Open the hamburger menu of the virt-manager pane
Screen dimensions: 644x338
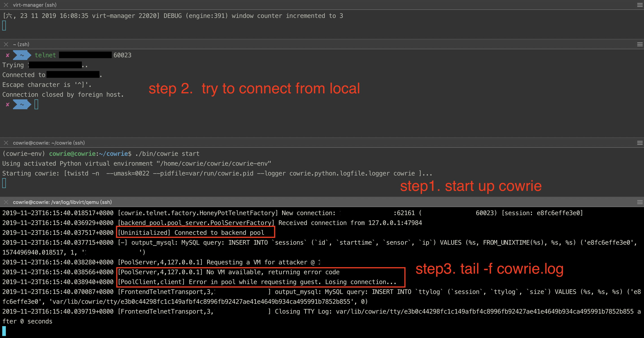640,4
